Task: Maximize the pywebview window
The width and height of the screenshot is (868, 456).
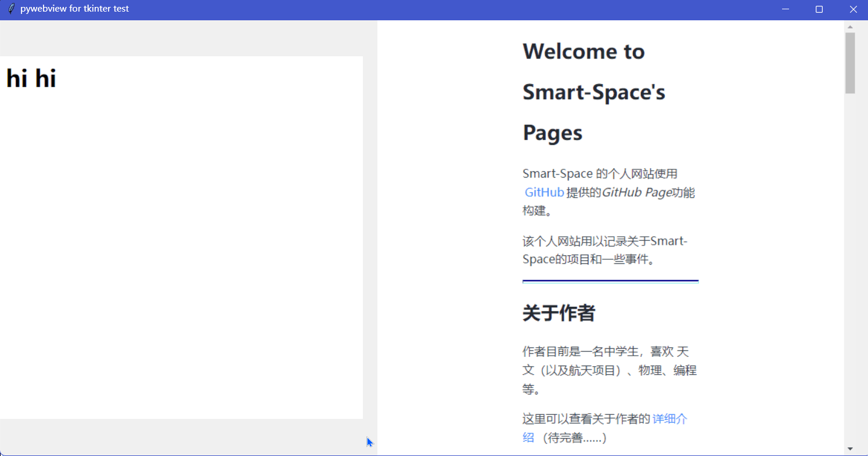Action: (x=819, y=9)
